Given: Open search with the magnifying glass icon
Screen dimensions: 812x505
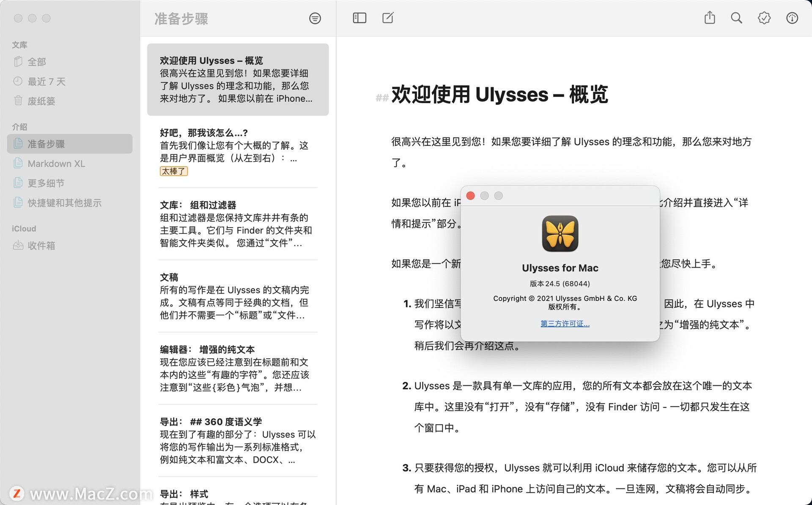Looking at the screenshot, I should (x=736, y=18).
